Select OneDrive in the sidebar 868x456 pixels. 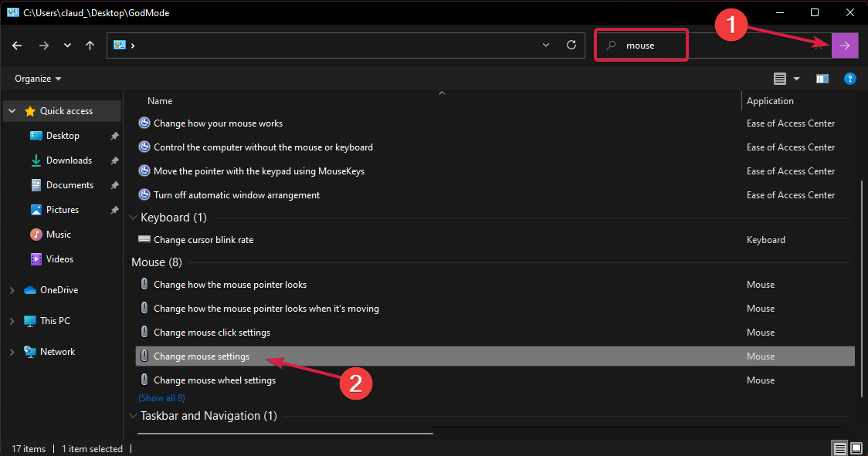click(x=59, y=290)
